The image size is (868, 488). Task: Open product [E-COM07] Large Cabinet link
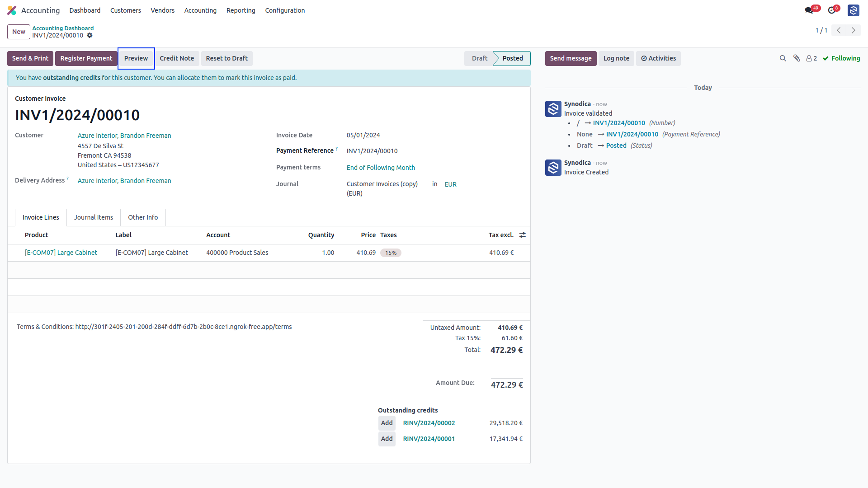(61, 253)
